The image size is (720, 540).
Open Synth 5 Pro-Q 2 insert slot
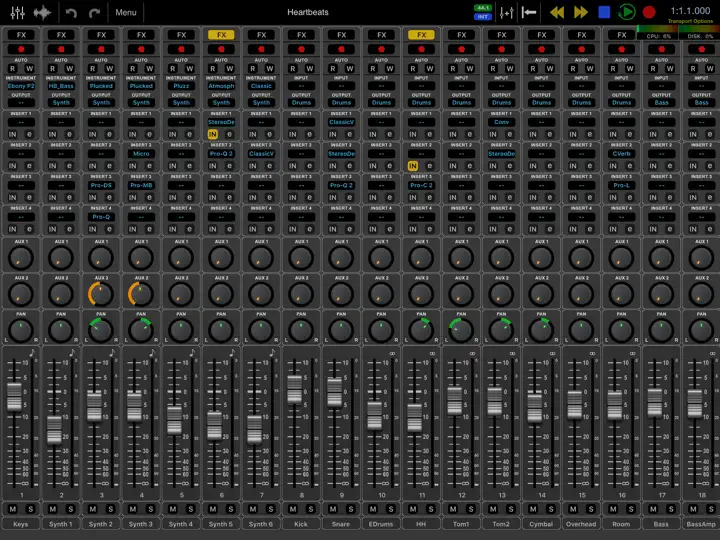(221, 154)
